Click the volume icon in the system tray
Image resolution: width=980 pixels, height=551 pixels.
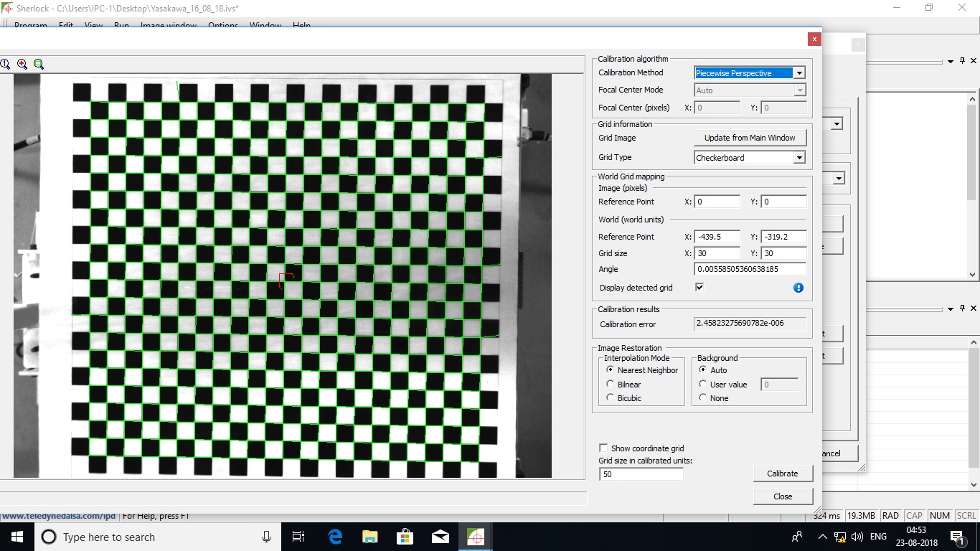pos(857,537)
